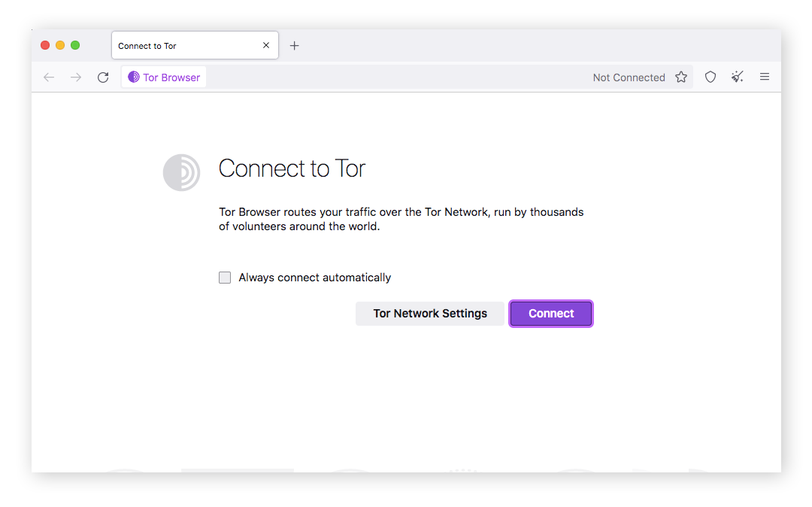Screen dimensions: 812x507
Task: Close the Connect to Tor tab
Action: click(265, 45)
